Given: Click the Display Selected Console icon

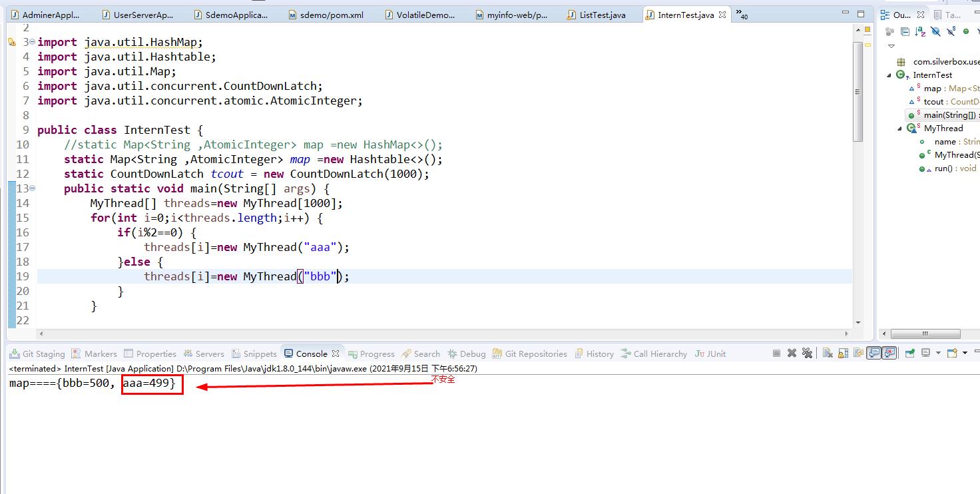Looking at the screenshot, I should tap(925, 354).
